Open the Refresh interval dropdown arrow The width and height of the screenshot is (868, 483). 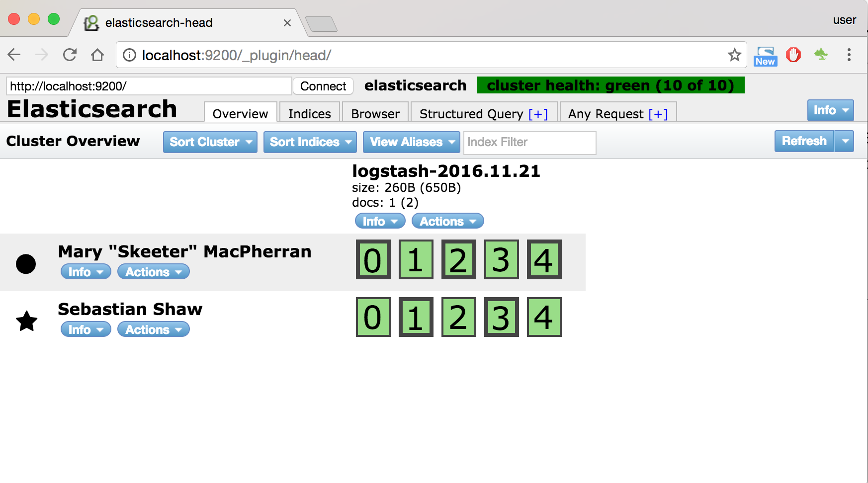pyautogui.click(x=844, y=141)
